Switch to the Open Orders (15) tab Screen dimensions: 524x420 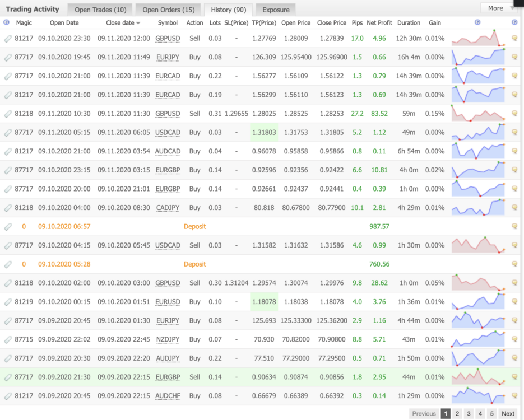pyautogui.click(x=169, y=10)
